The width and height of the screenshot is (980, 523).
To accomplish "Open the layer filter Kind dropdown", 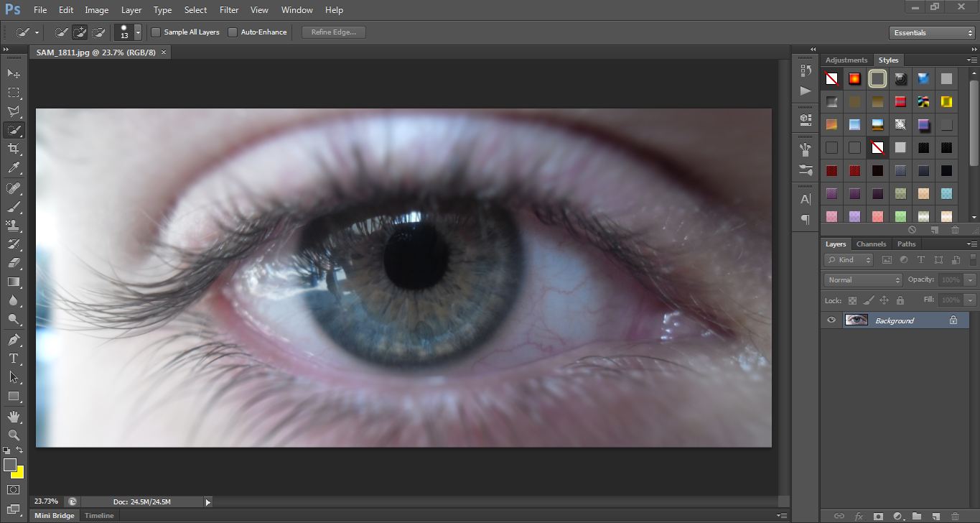I will [x=849, y=260].
